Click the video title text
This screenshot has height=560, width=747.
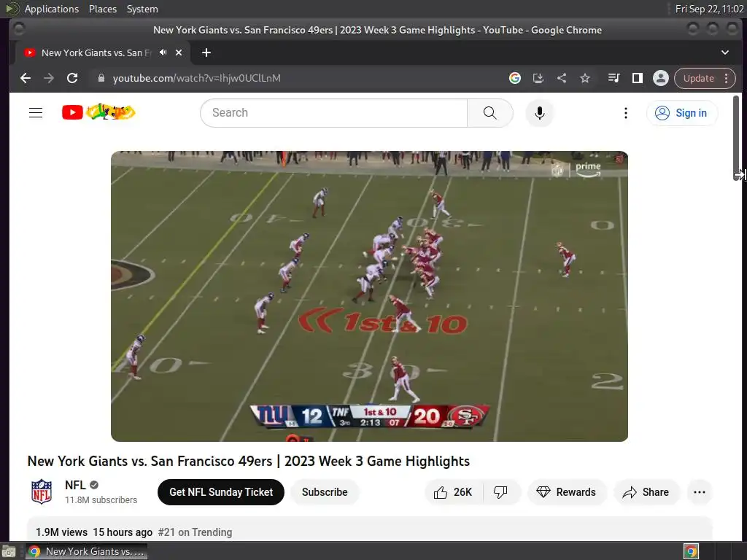[x=248, y=462]
